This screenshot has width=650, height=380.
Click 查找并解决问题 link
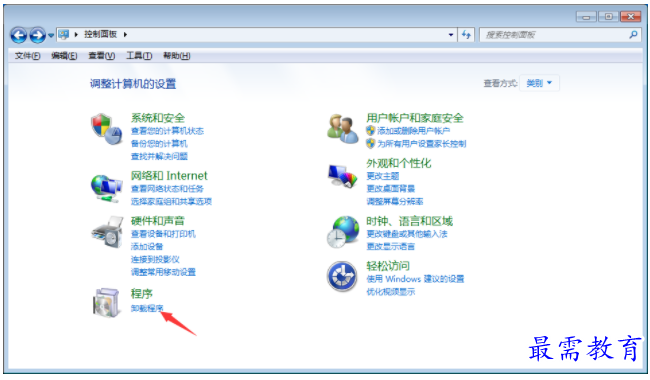click(x=159, y=156)
